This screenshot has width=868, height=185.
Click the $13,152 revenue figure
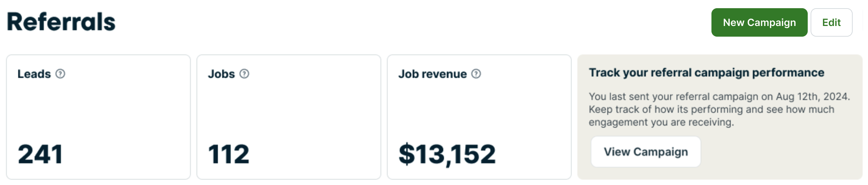[x=447, y=154]
